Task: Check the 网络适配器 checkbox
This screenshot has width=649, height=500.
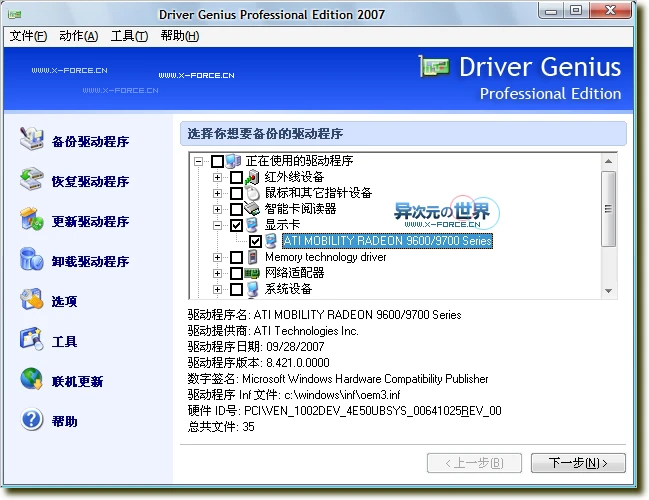Action: click(x=236, y=273)
